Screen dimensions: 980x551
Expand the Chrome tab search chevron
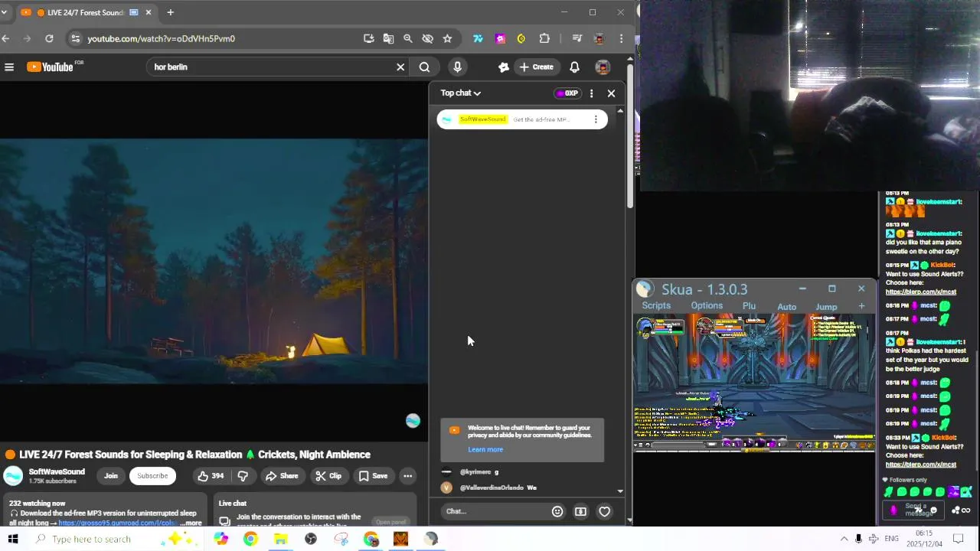tap(4, 12)
